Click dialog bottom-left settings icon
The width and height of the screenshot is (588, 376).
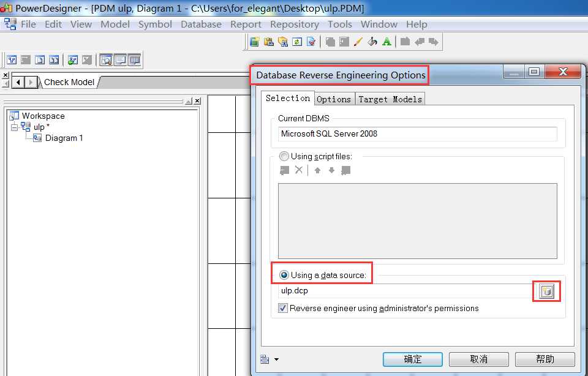click(x=265, y=359)
